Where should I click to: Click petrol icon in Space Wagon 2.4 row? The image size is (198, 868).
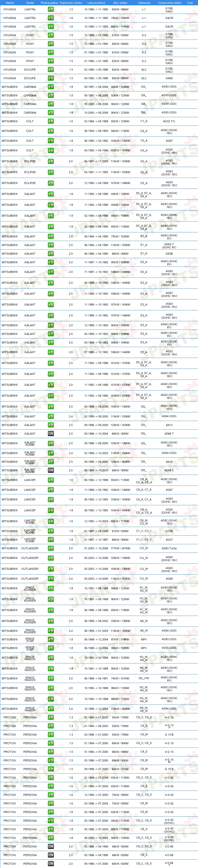coord(51,709)
